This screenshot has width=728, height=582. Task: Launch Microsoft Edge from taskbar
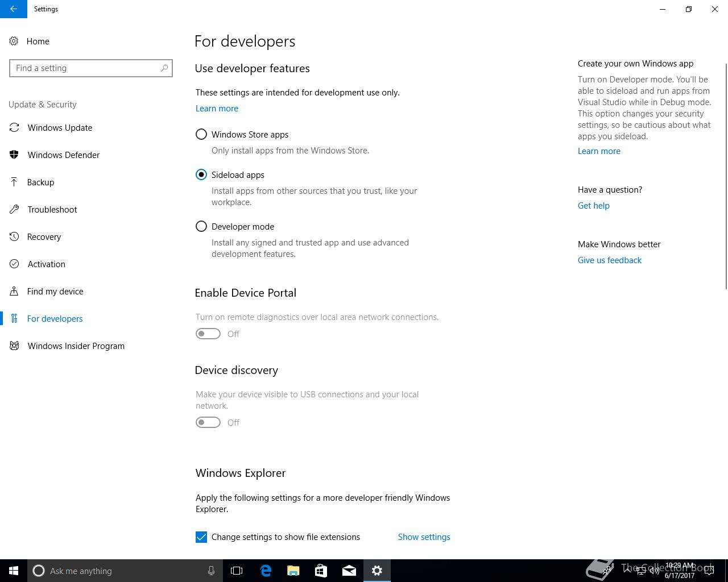point(266,571)
